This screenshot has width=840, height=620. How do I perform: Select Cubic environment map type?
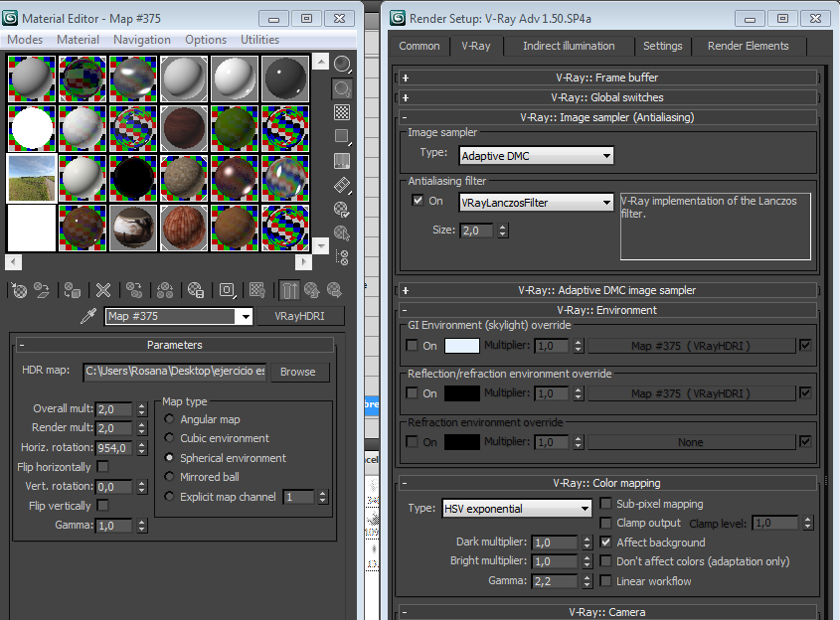(169, 438)
